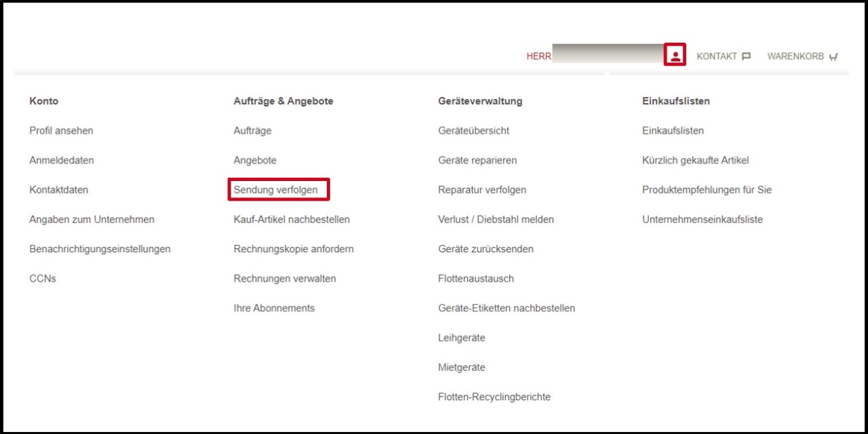Image resolution: width=868 pixels, height=434 pixels.
Task: Open Angaben zum Unternehmen
Action: click(x=92, y=220)
